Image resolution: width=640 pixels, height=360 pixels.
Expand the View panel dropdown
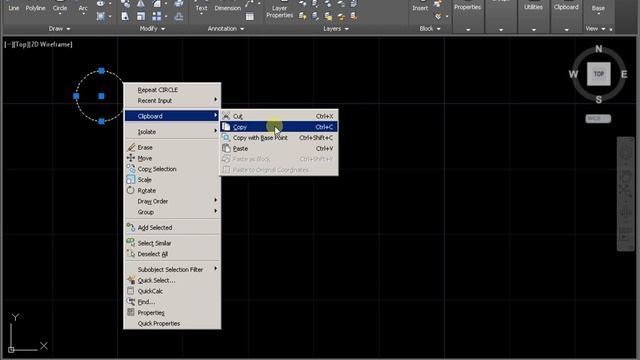point(596,29)
